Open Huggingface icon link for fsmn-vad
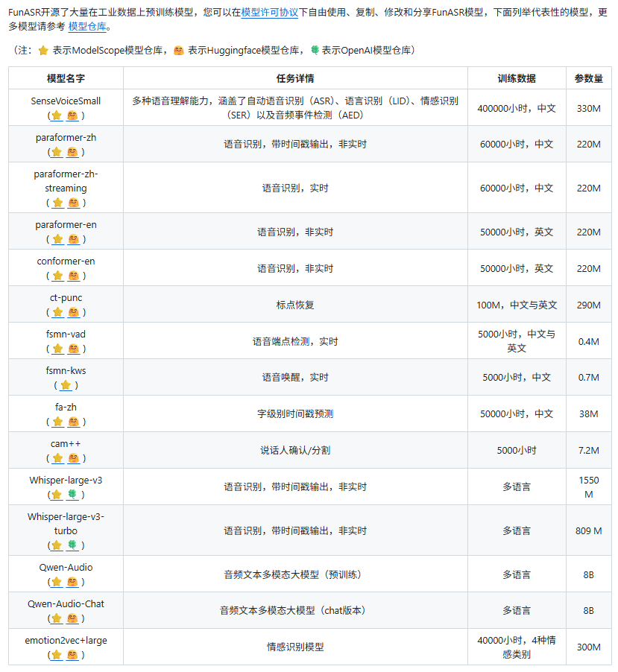Screen dimensions: 618x672 pos(74,349)
